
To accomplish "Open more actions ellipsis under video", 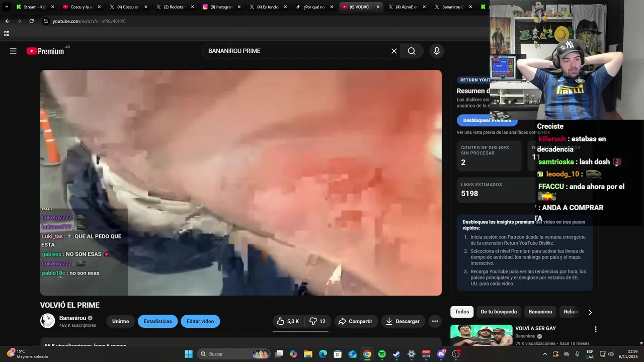I will [x=435, y=321].
